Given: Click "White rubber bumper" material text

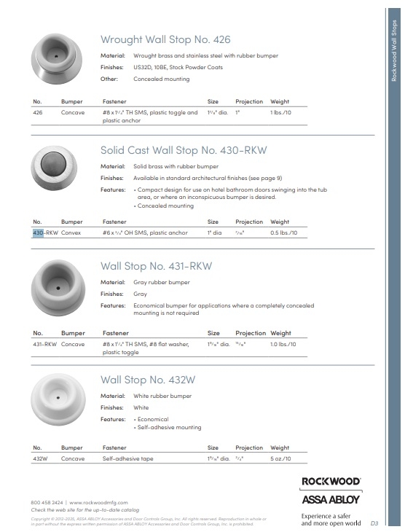Looking at the screenshot, I should click(162, 396).
